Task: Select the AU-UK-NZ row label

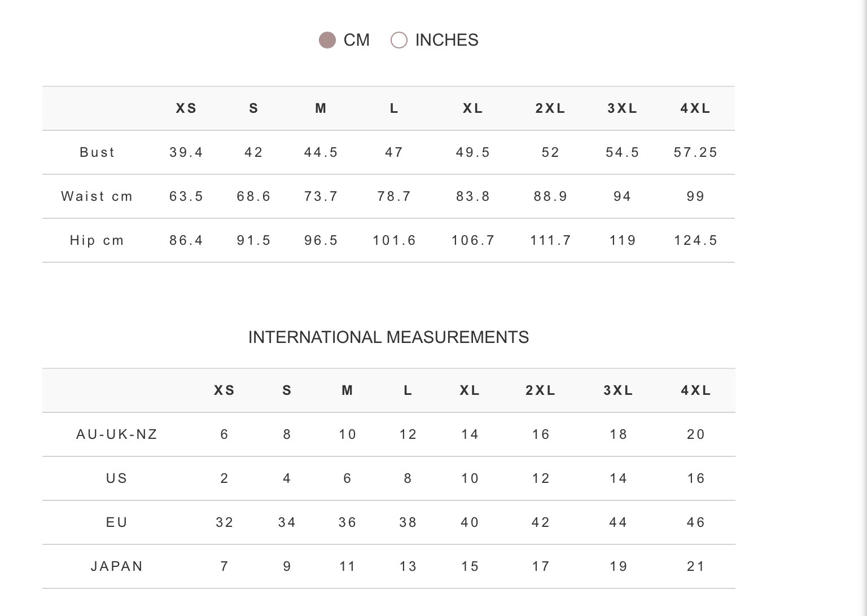Action: pos(117,434)
